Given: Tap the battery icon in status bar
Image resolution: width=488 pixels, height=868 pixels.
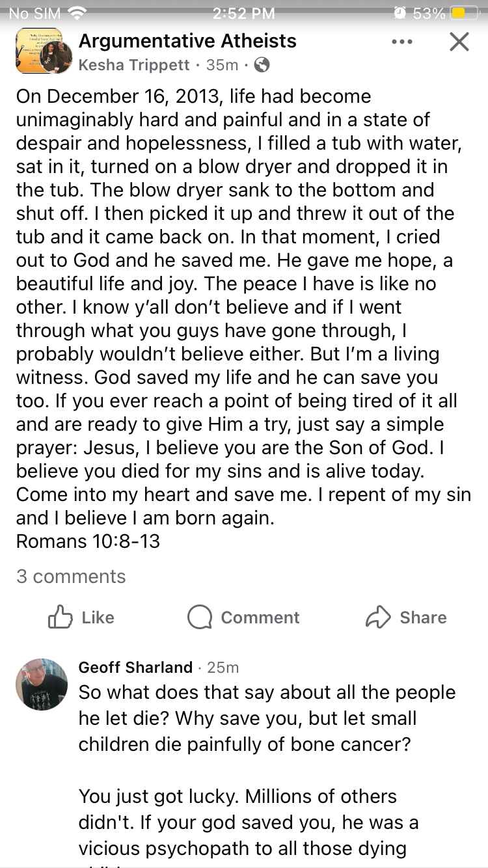Looking at the screenshot, I should 466,13.
